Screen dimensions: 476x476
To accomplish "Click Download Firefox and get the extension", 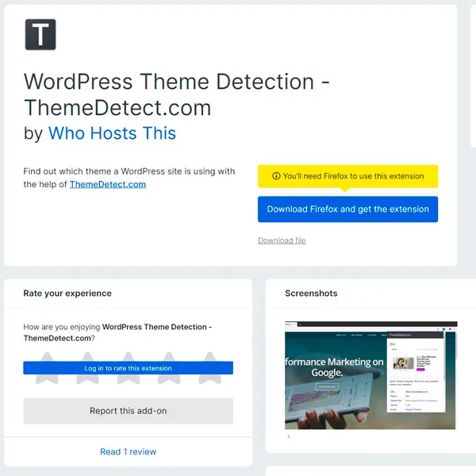I will (348, 209).
